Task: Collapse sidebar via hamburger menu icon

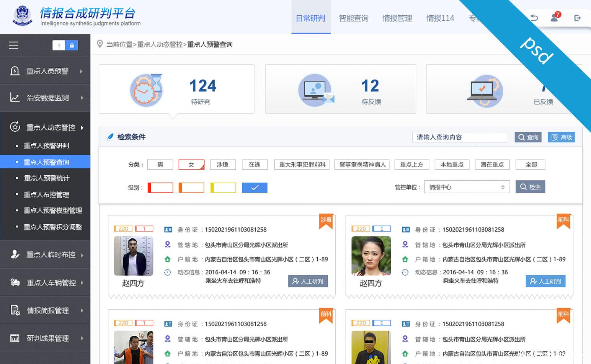Action: [x=13, y=45]
